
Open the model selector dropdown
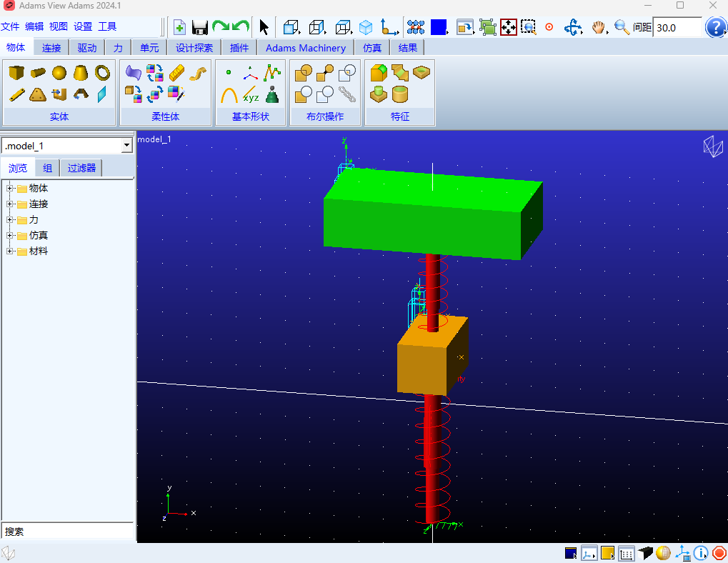pos(126,146)
